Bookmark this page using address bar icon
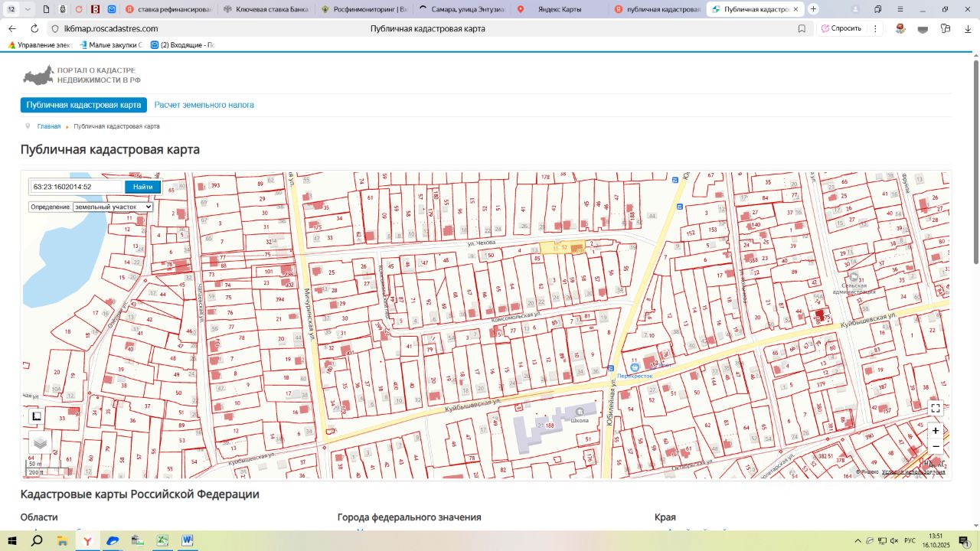 [802, 28]
